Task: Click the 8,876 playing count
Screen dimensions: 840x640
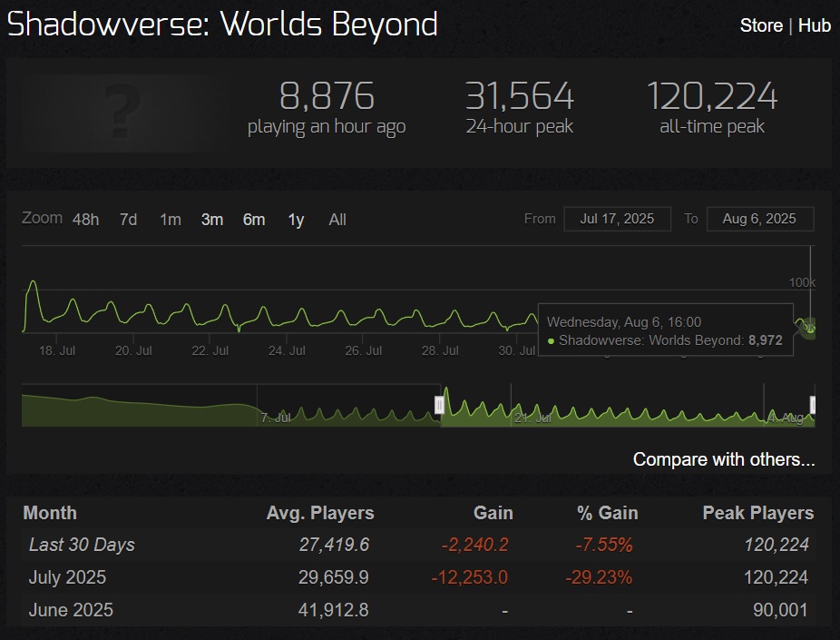Action: point(327,96)
